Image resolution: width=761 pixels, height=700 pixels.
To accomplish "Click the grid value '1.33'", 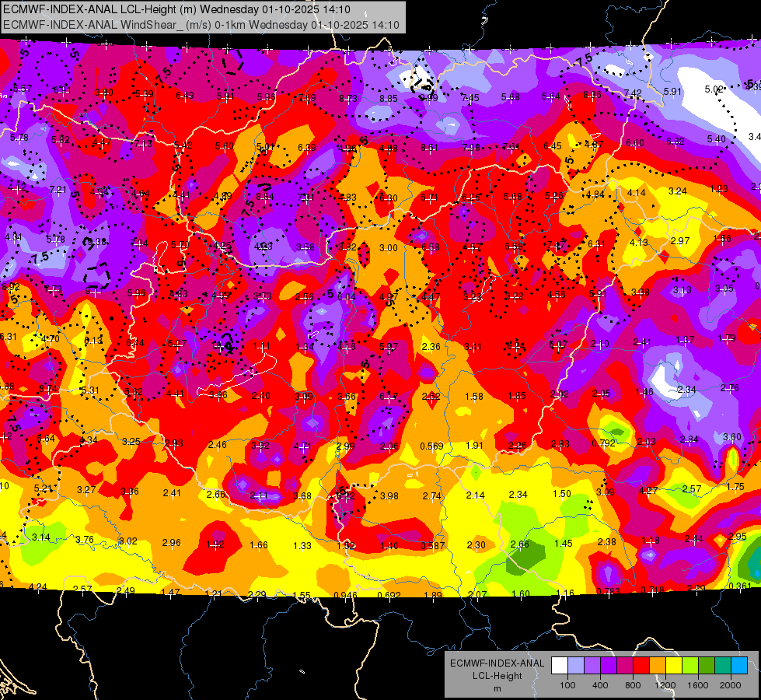I will 302,545.
